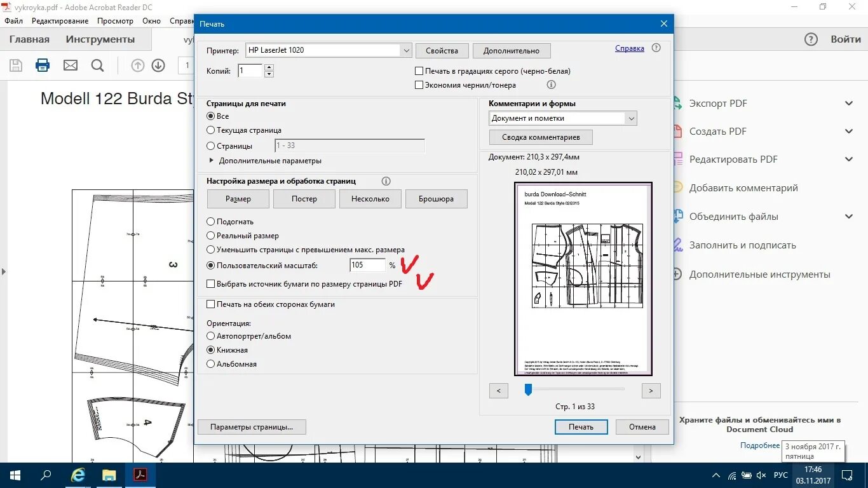This screenshot has height=488, width=868.
Task: Click the custom scale percent field
Action: click(x=368, y=265)
